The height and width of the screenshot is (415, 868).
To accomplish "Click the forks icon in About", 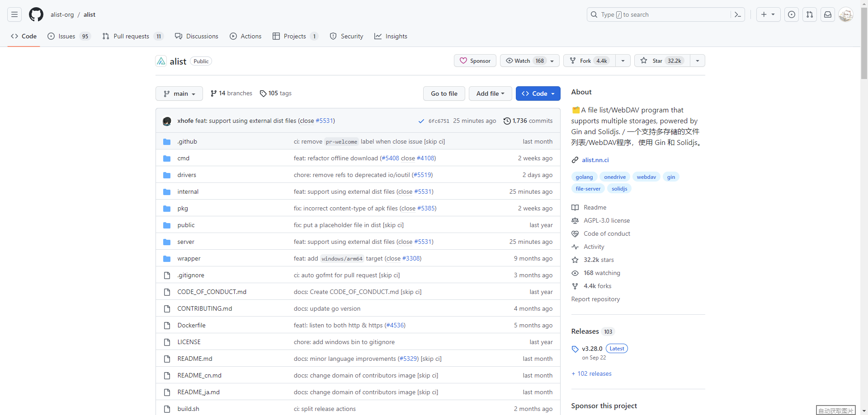I will point(575,286).
